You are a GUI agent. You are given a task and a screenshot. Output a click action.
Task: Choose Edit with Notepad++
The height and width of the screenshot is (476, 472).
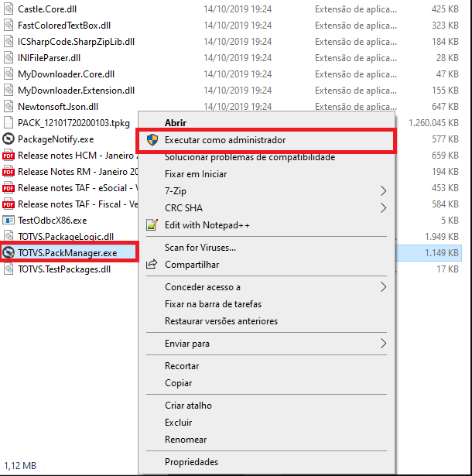(207, 225)
